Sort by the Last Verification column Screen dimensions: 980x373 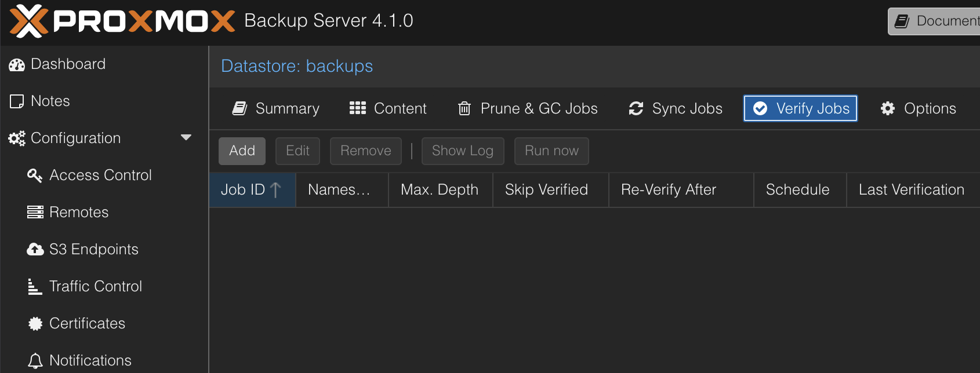pyautogui.click(x=913, y=190)
